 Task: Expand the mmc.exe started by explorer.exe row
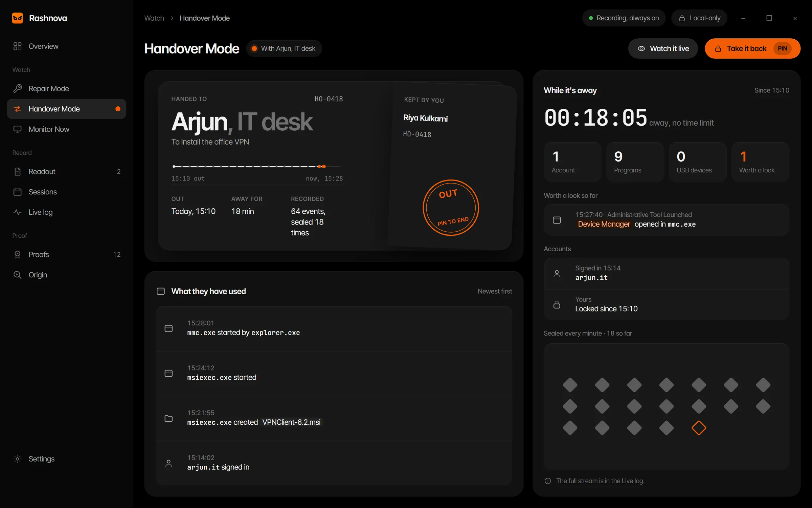click(x=334, y=328)
